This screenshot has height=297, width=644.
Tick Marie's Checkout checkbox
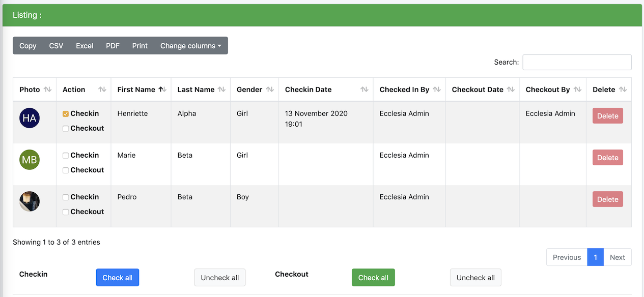[66, 170]
